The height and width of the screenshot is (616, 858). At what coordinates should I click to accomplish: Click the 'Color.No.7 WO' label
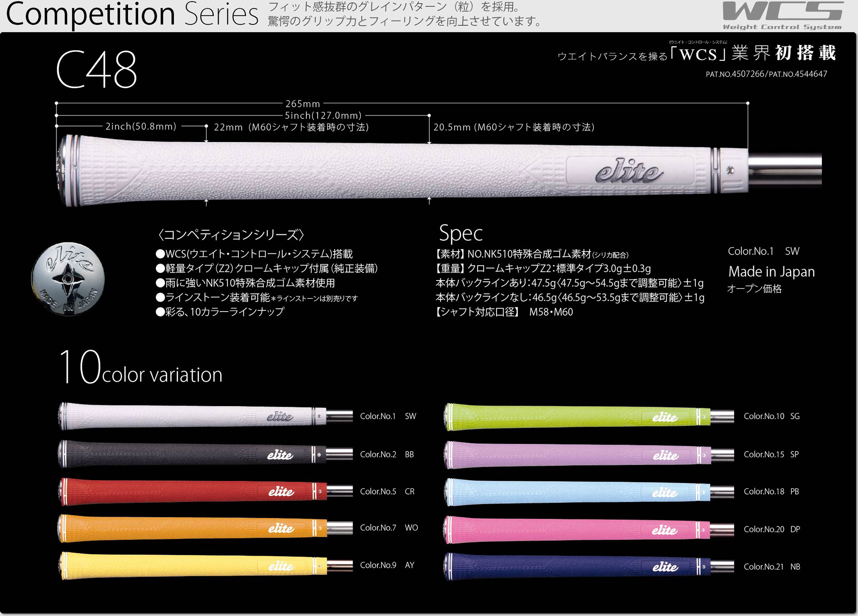(x=389, y=528)
